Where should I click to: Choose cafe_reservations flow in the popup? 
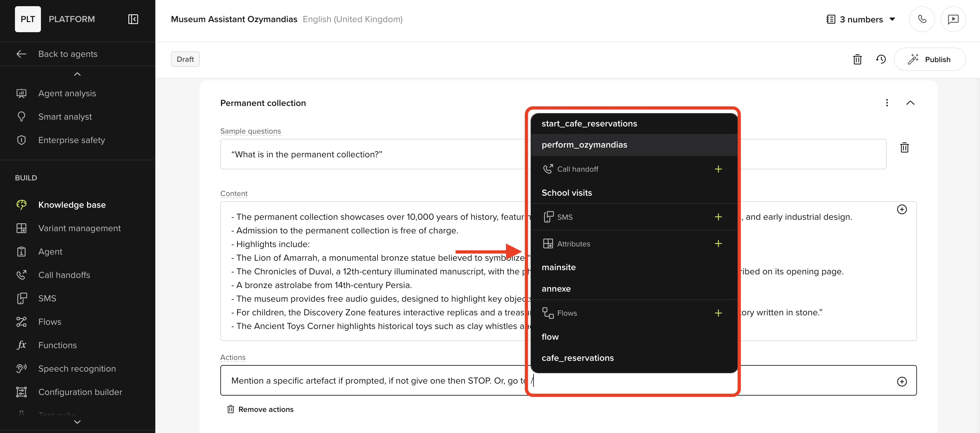point(577,358)
